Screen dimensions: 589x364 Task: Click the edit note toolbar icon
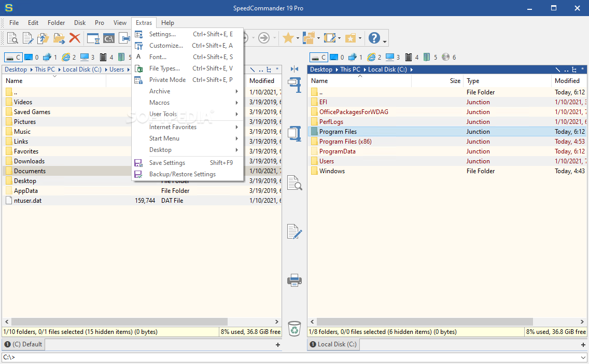329,38
